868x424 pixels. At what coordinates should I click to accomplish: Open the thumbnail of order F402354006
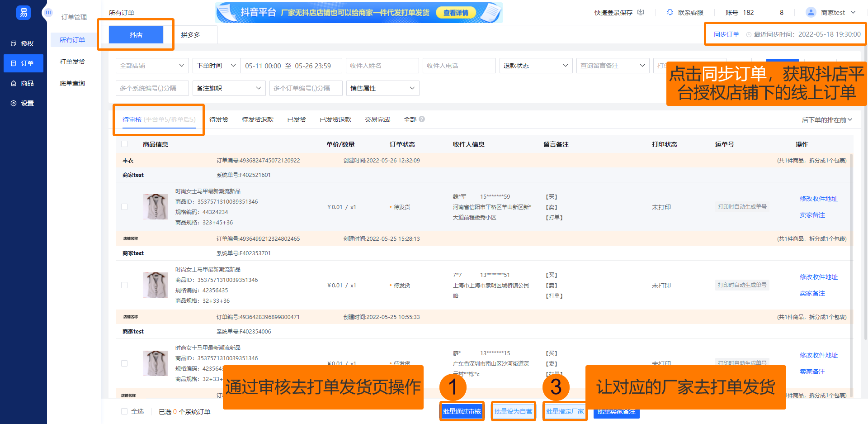pyautogui.click(x=156, y=363)
